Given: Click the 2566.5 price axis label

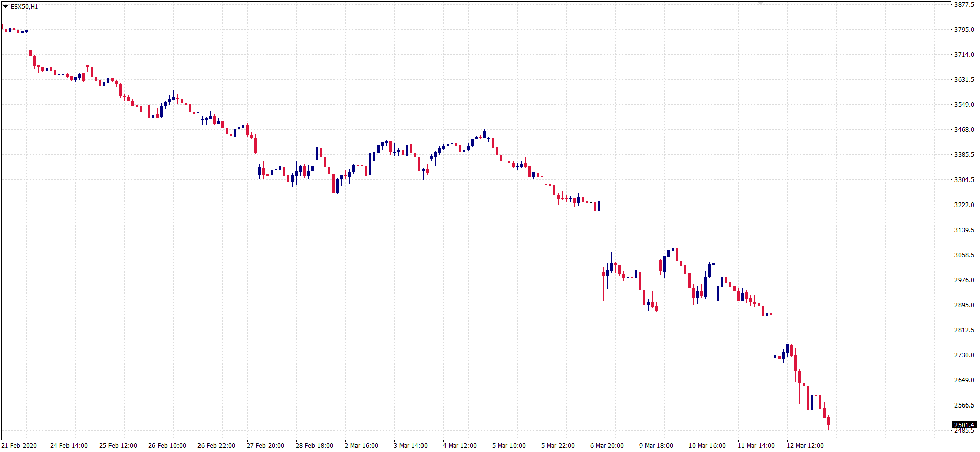Looking at the screenshot, I should (x=964, y=405).
